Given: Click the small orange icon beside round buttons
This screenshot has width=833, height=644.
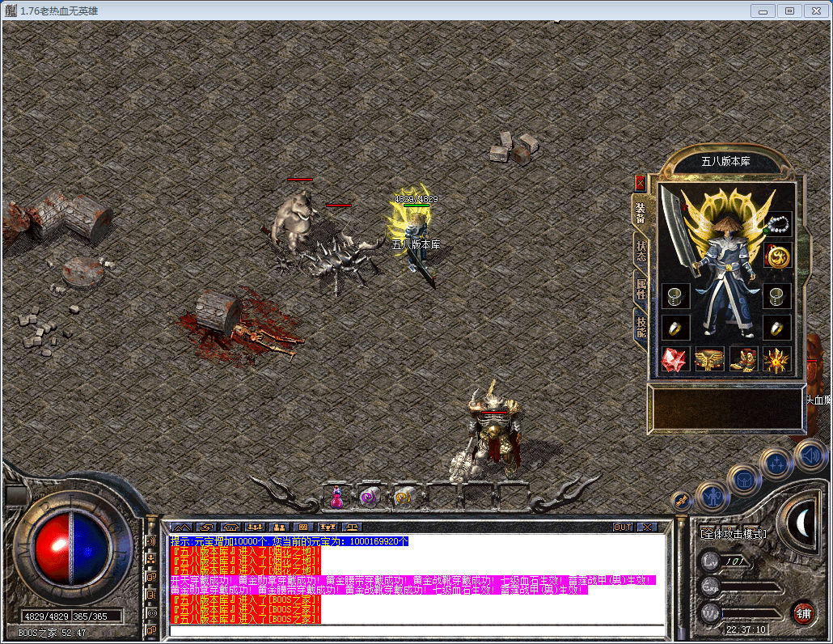Looking at the screenshot, I should pyautogui.click(x=683, y=502).
